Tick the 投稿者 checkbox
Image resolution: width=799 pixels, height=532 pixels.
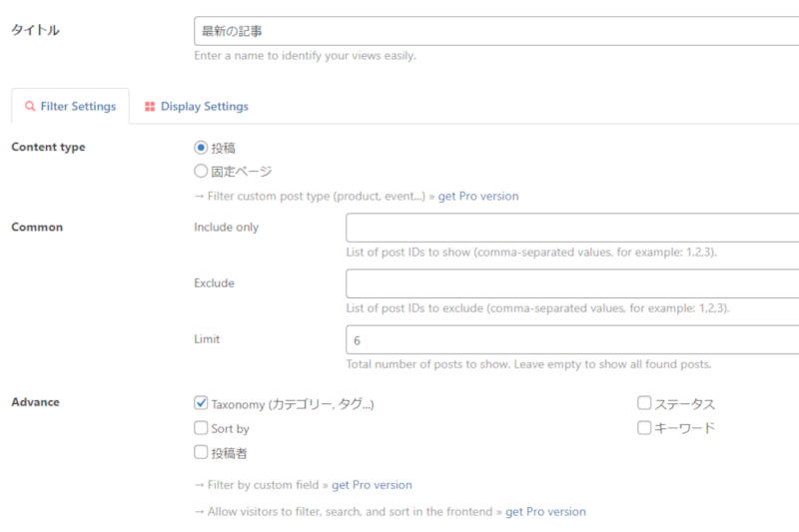pos(201,452)
